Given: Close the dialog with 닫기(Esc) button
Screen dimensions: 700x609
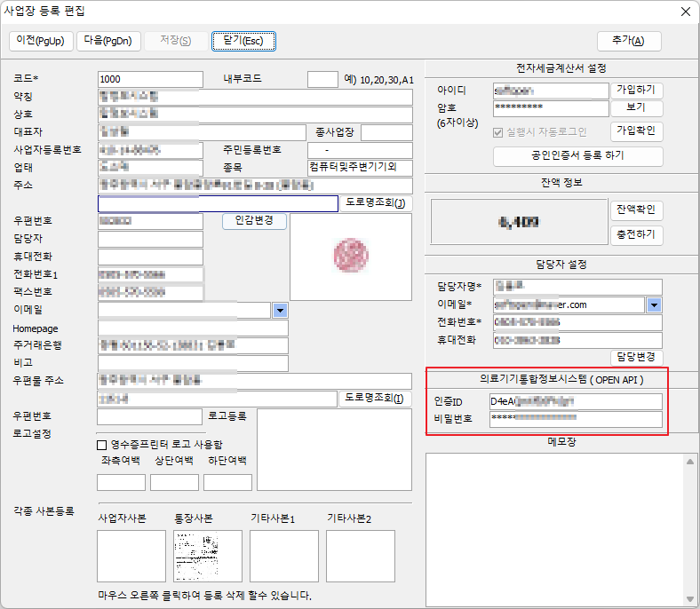Looking at the screenshot, I should point(243,41).
